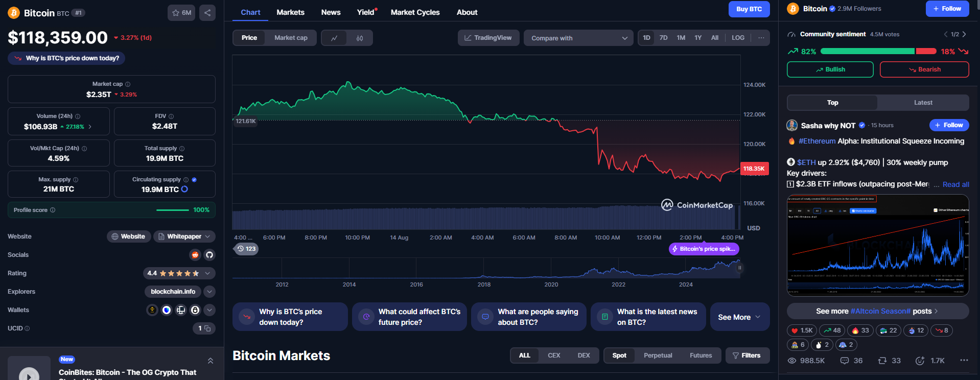Expand See More questions

click(740, 317)
